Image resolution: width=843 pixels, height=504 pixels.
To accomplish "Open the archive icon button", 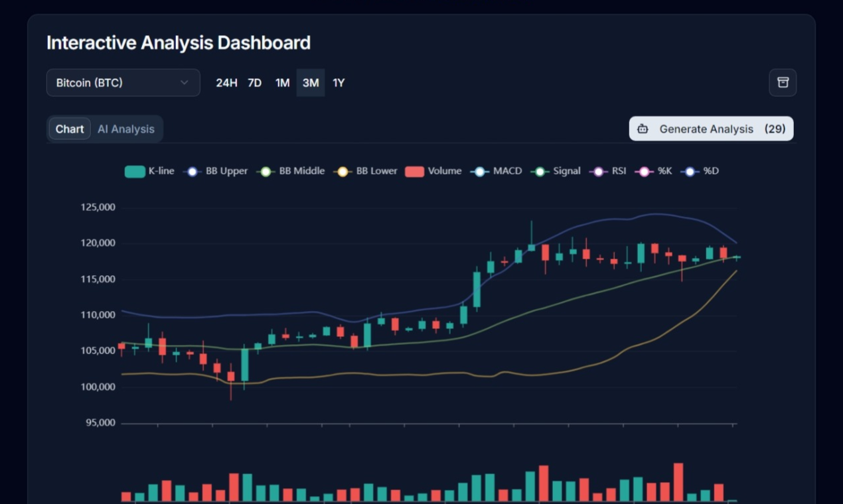I will point(783,83).
